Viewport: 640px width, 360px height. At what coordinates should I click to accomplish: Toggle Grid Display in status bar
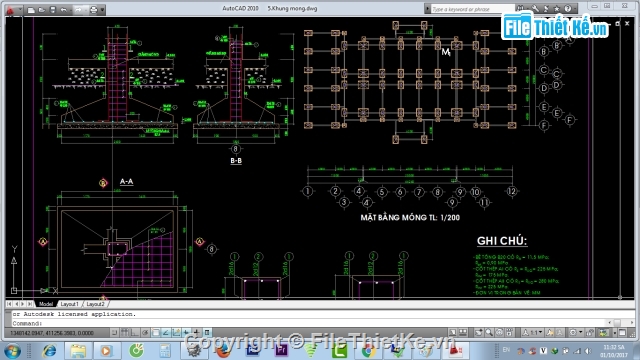coord(124,333)
